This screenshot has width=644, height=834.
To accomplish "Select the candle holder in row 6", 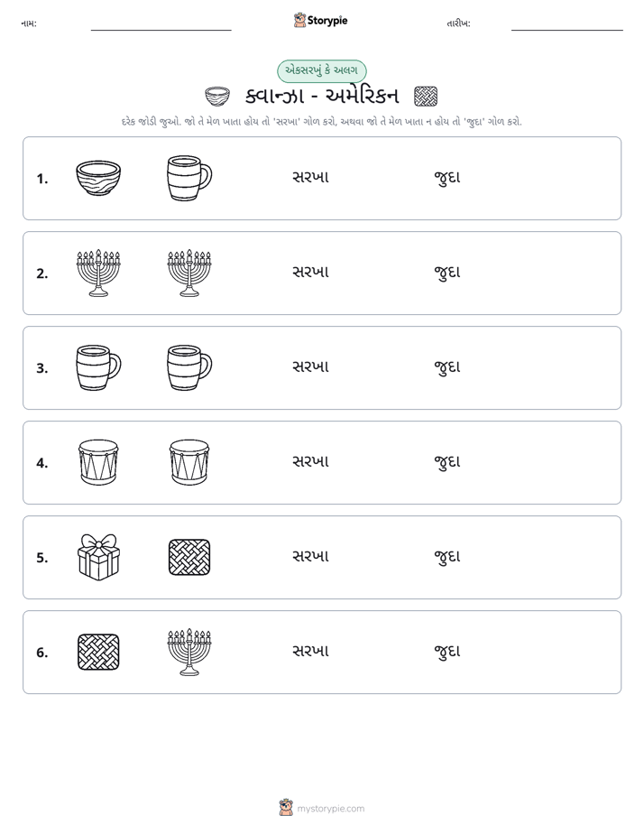I will click(189, 652).
